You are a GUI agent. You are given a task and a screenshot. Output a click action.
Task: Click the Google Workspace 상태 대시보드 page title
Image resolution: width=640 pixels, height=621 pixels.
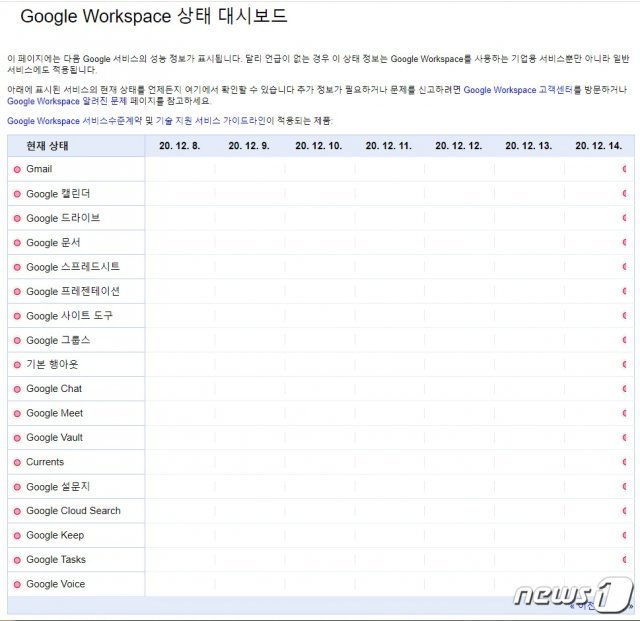(x=154, y=16)
